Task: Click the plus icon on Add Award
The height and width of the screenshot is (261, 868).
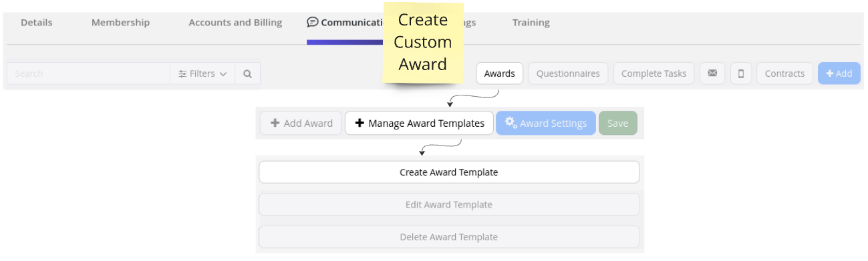Action: click(x=274, y=123)
